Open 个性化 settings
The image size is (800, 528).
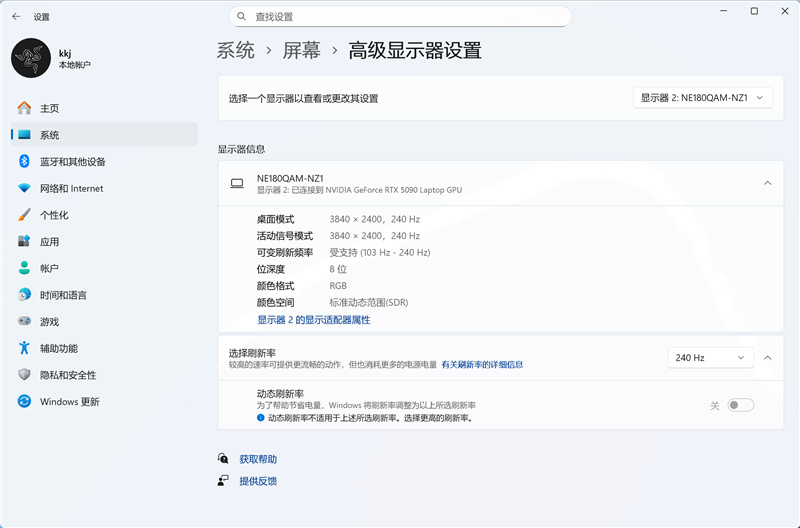tap(104, 215)
